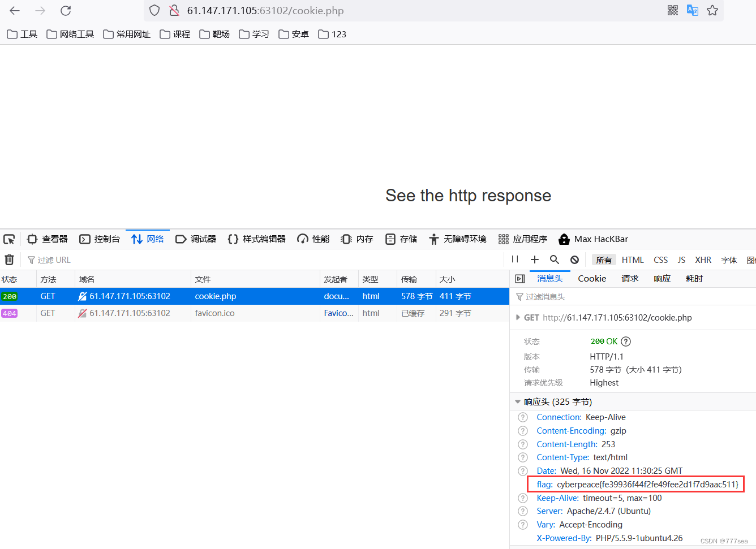Image resolution: width=756 pixels, height=549 pixels.
Task: Open the 内存 memory tab
Action: click(x=357, y=239)
